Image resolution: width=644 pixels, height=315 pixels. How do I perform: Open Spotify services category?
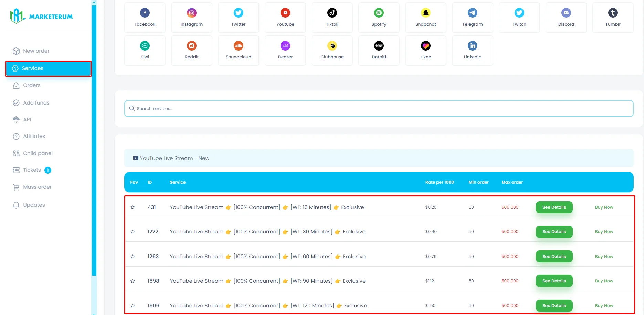(379, 18)
